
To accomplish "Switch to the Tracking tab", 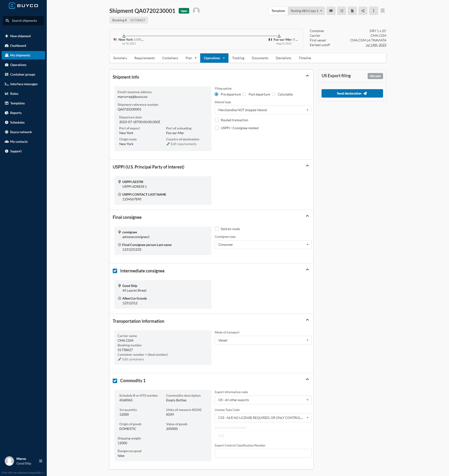I will [x=238, y=58].
